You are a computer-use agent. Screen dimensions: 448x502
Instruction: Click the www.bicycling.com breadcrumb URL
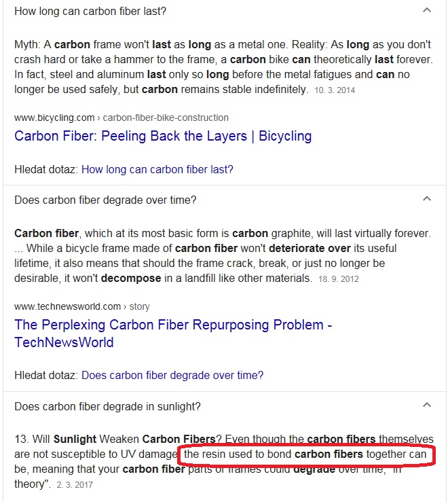point(54,118)
